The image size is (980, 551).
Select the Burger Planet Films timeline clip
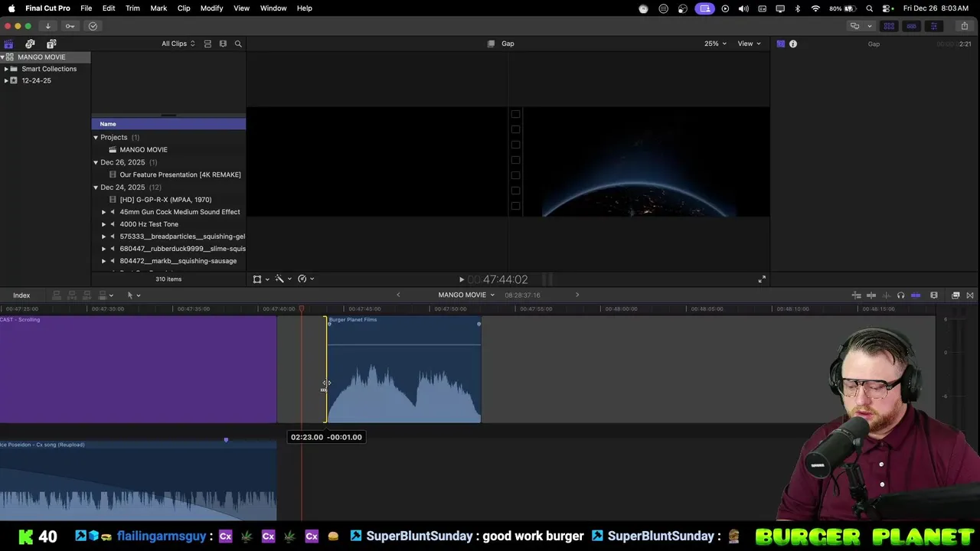(404, 369)
